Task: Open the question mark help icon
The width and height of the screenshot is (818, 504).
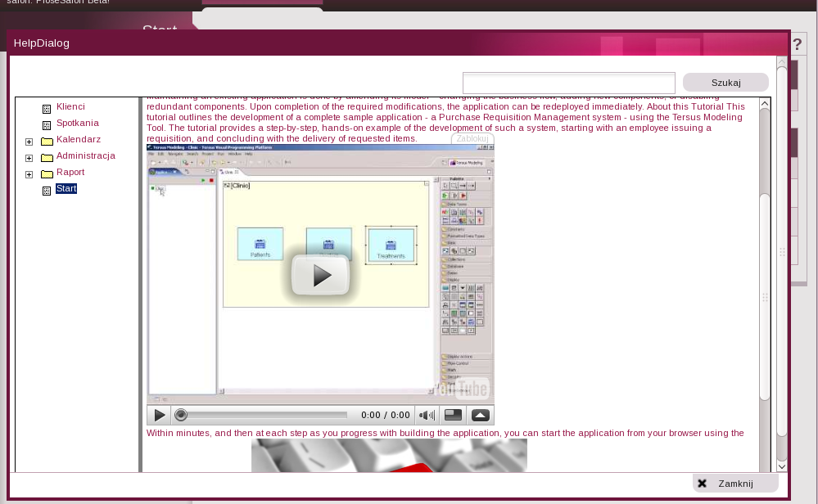Action: pos(798,44)
